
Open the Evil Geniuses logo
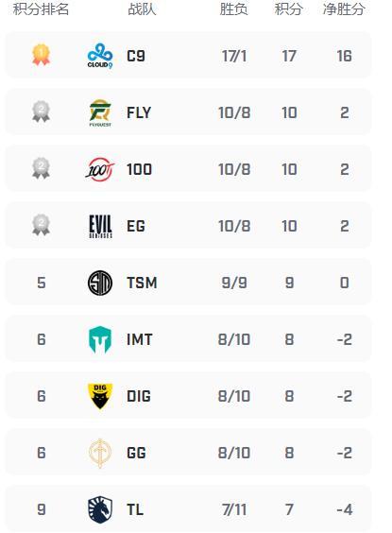100,226
